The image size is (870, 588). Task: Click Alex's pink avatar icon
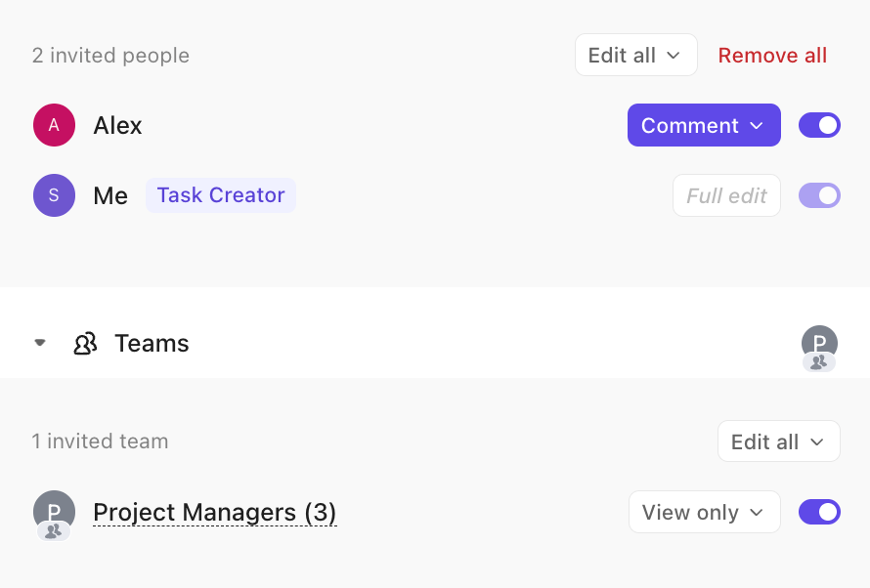pos(54,125)
